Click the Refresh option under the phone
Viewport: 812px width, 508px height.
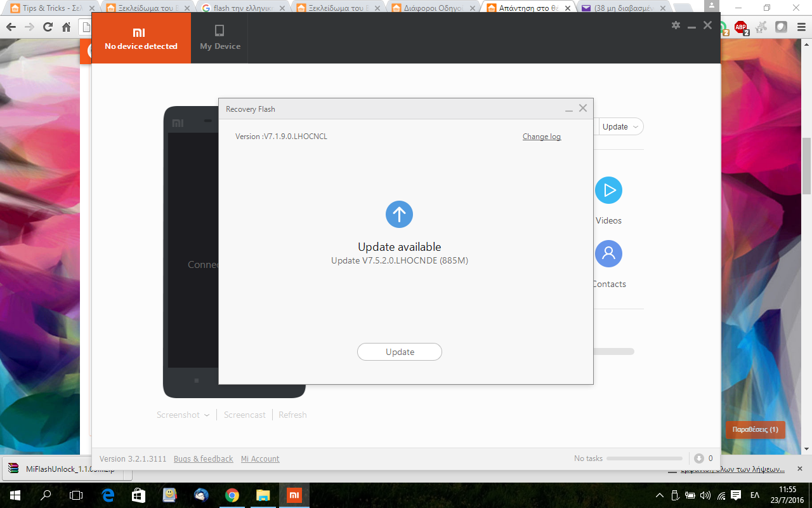pyautogui.click(x=292, y=415)
